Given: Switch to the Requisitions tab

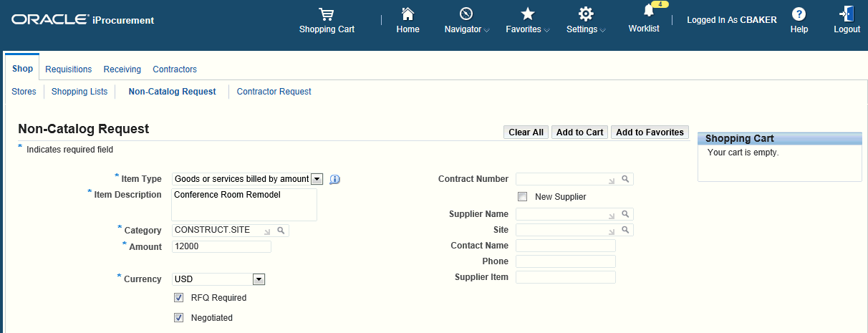Looking at the screenshot, I should [x=69, y=69].
